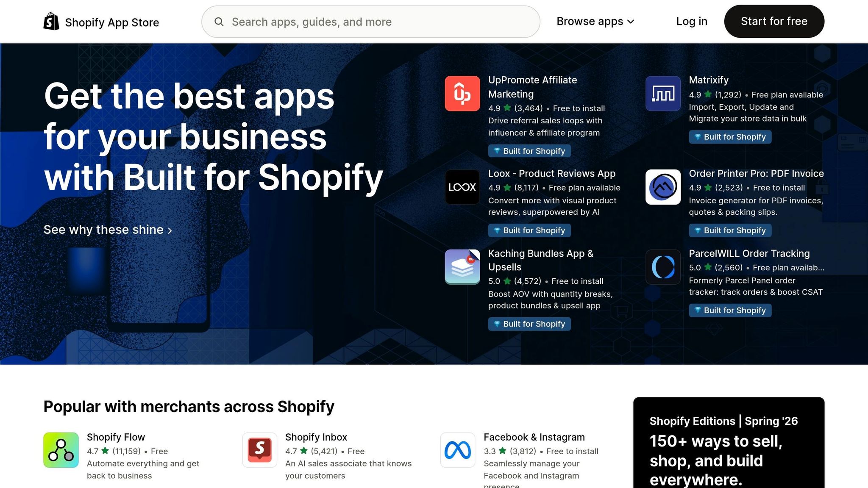Open the Facebook & Instagram title link
868x488 pixels.
pos(534,437)
